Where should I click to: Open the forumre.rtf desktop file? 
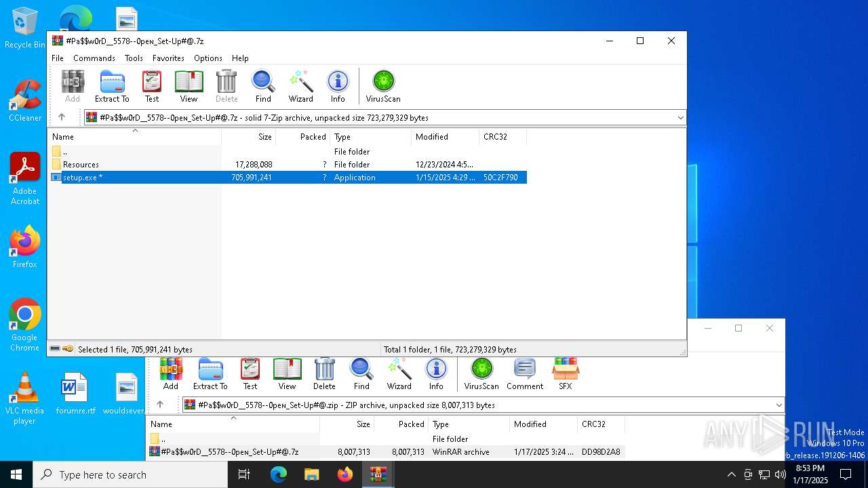pos(75,393)
